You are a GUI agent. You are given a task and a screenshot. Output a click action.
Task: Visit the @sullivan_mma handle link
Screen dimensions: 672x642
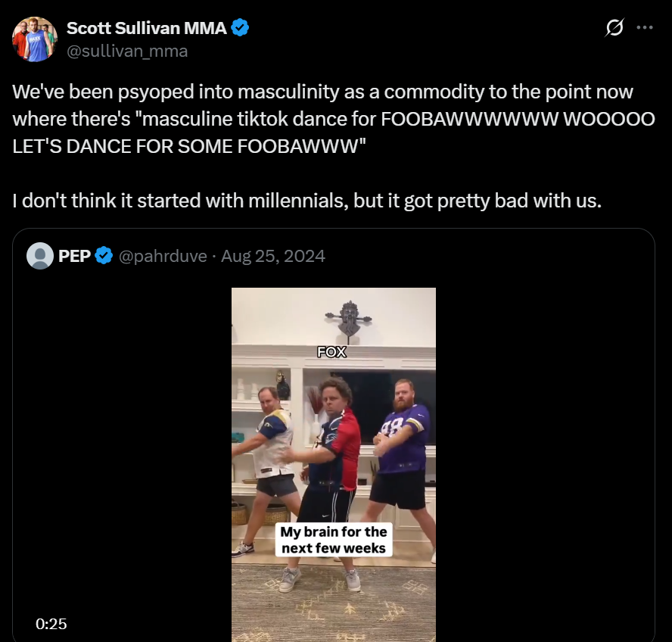[127, 51]
